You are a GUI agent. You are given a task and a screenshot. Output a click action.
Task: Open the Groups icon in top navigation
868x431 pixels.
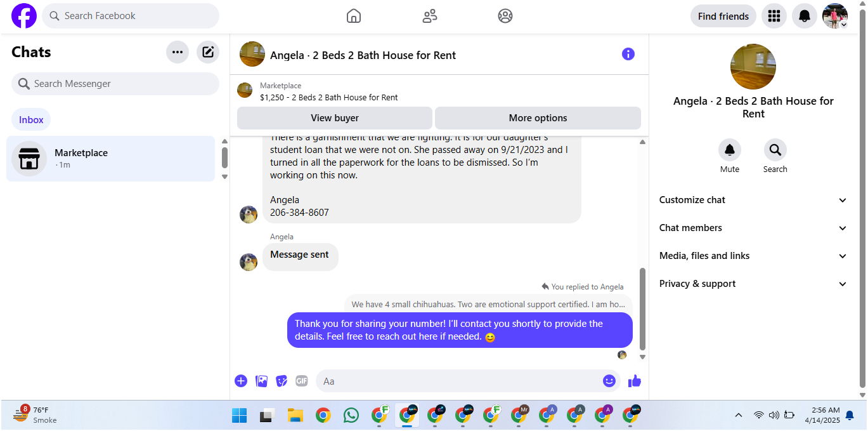click(505, 16)
